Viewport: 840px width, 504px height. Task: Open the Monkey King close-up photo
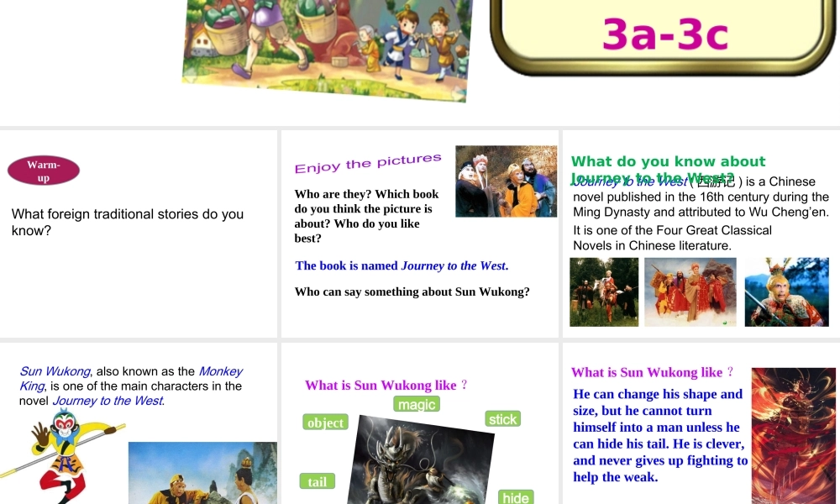pos(786,292)
